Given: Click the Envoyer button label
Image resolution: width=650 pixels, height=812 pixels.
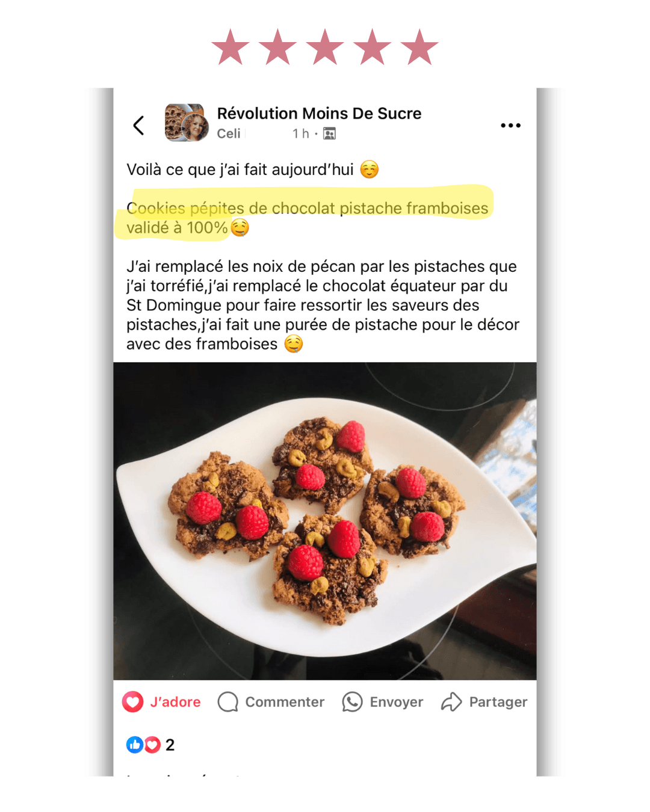Looking at the screenshot, I should [397, 702].
